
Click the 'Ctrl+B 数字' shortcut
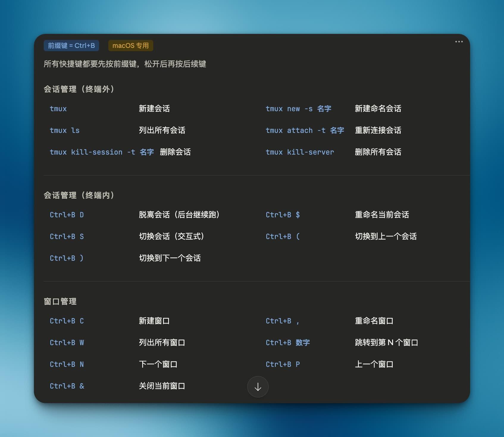click(x=288, y=343)
